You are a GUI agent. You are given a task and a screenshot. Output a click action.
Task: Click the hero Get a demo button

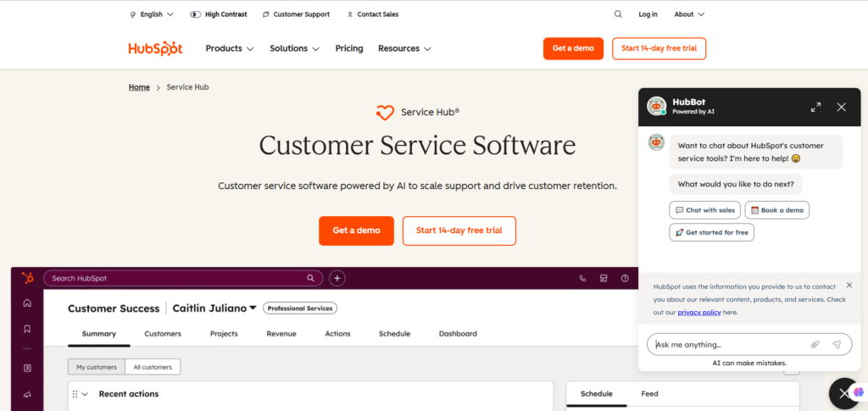(357, 230)
